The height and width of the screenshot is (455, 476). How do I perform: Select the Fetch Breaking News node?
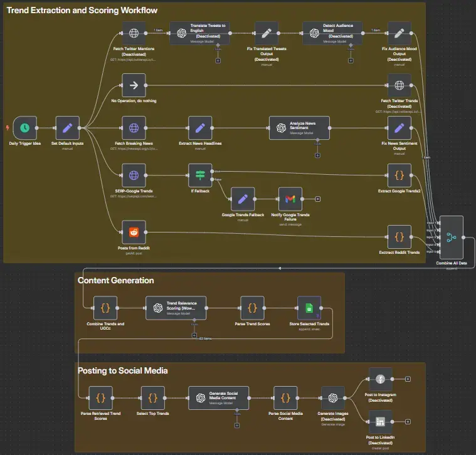(134, 128)
